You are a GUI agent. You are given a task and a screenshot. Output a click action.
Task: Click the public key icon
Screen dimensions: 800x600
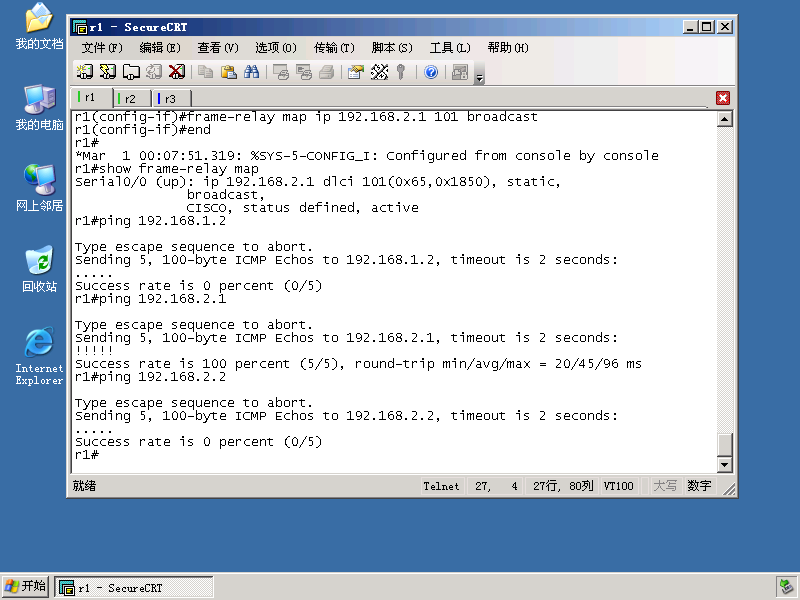coord(401,72)
